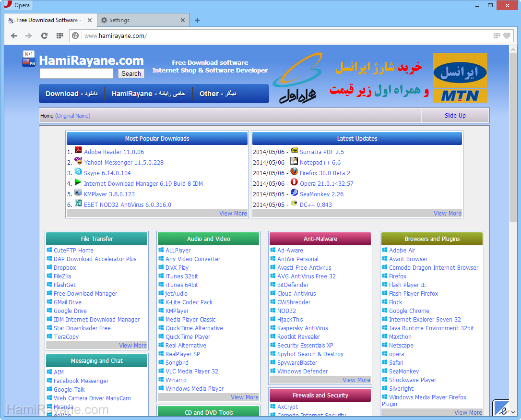Open the Opera main menu button
521x420 pixels.
[17, 5]
